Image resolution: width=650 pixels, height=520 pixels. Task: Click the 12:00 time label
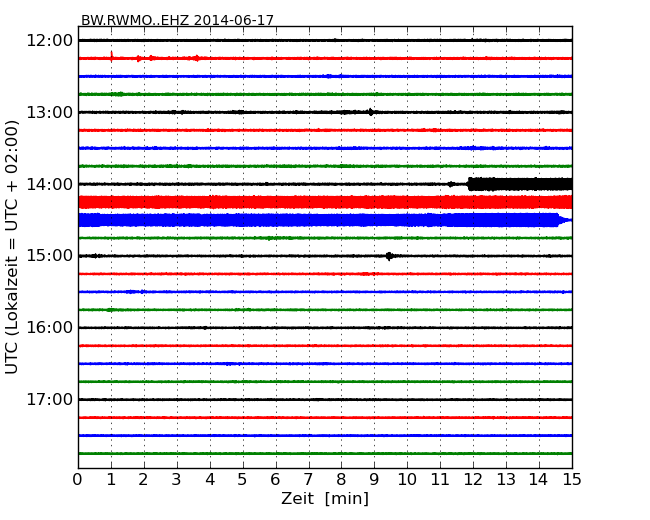[50, 41]
